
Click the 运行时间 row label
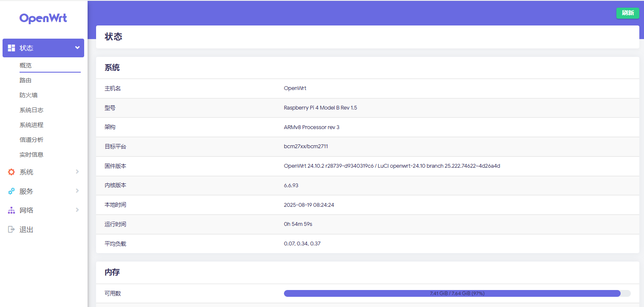coord(116,224)
